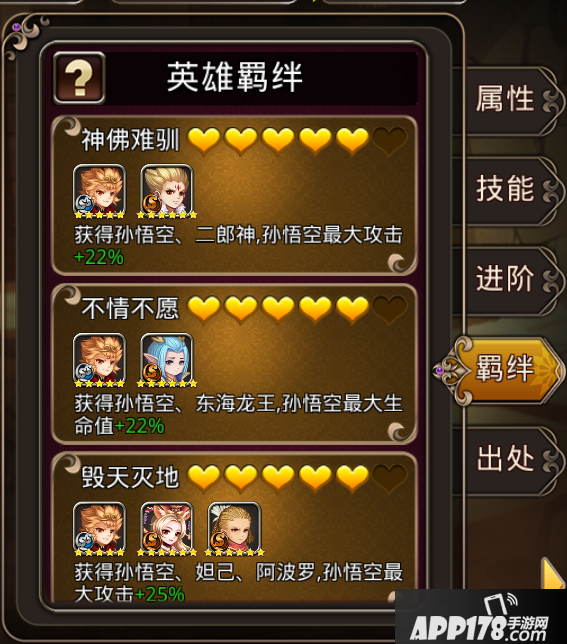Tap Sun Wukong portrait in 不情不愿 bond
This screenshot has width=567, height=644.
point(99,360)
